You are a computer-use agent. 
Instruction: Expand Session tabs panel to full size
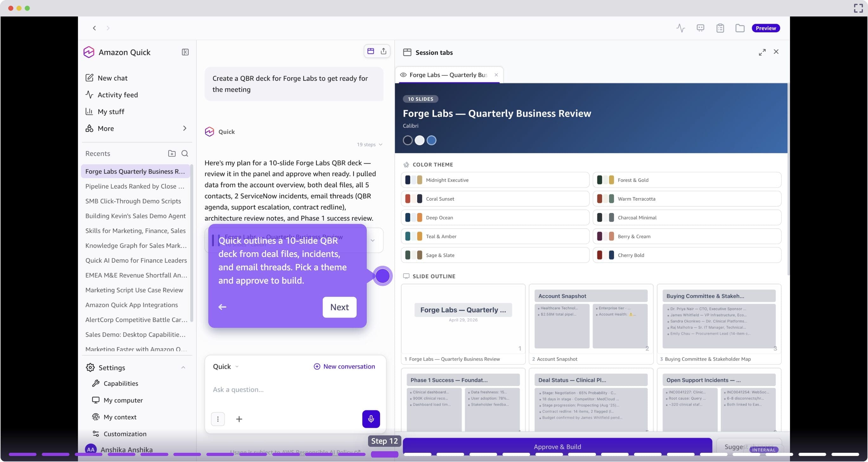[762, 52]
